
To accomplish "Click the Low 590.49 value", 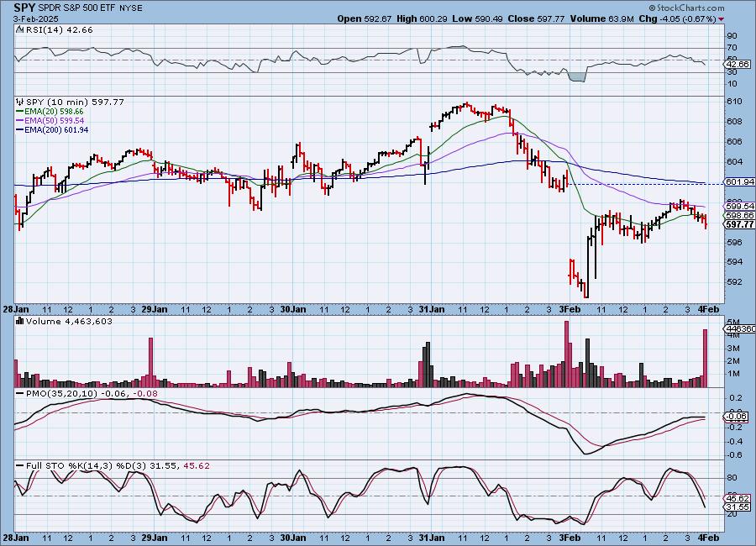I will click(477, 18).
